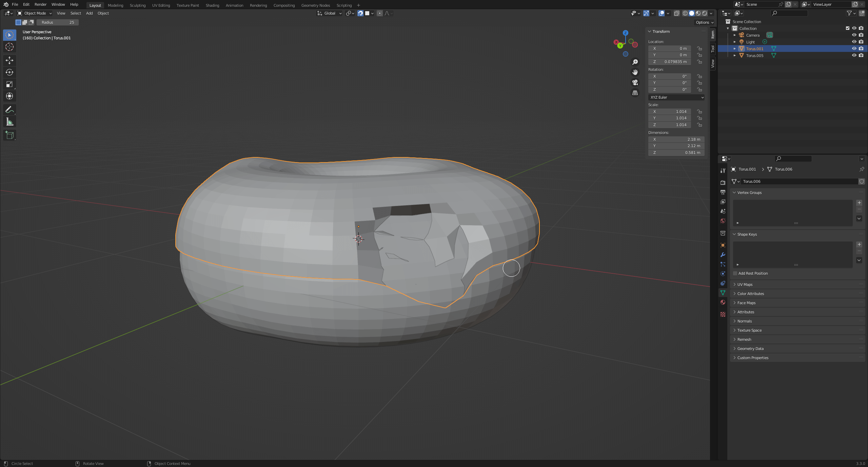Screen dimensions: 868x467
Task: Select the Measure tool
Action: 9,121
